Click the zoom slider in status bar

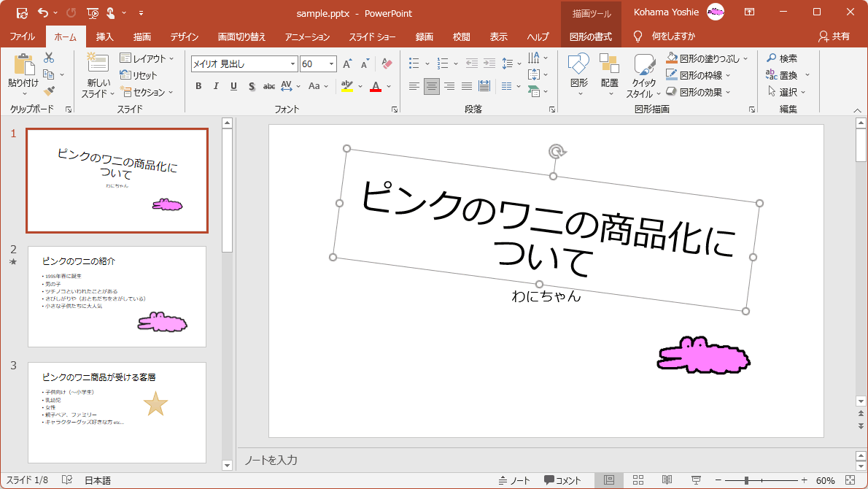745,480
